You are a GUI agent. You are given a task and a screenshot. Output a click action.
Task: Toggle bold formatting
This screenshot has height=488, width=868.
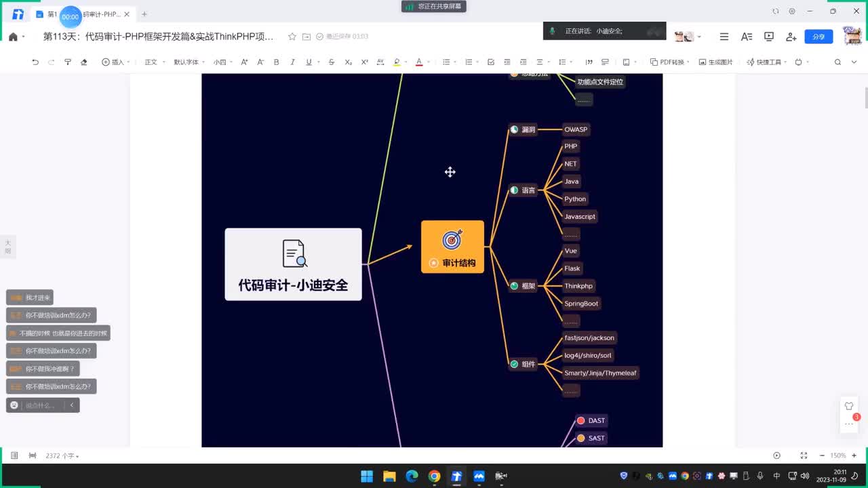tap(276, 62)
